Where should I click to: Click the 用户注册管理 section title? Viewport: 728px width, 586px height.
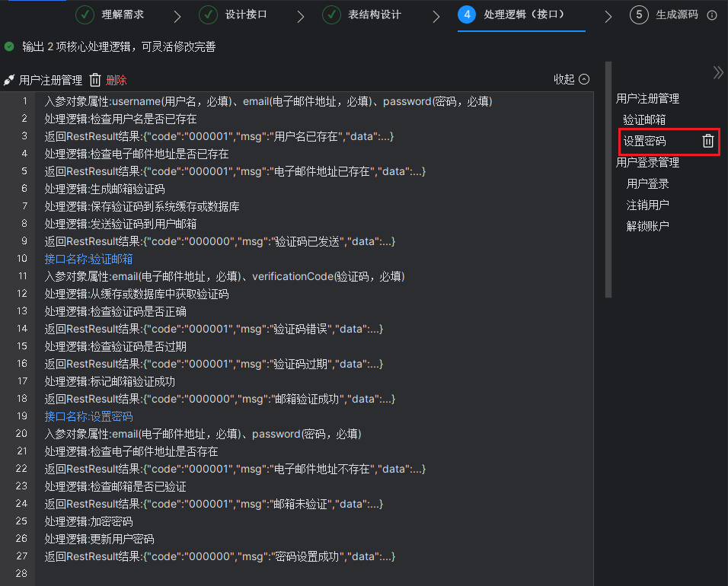[50, 80]
